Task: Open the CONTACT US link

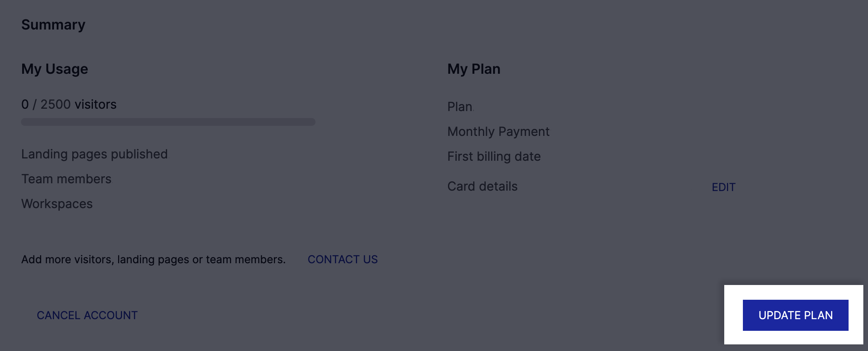Action: [x=343, y=259]
